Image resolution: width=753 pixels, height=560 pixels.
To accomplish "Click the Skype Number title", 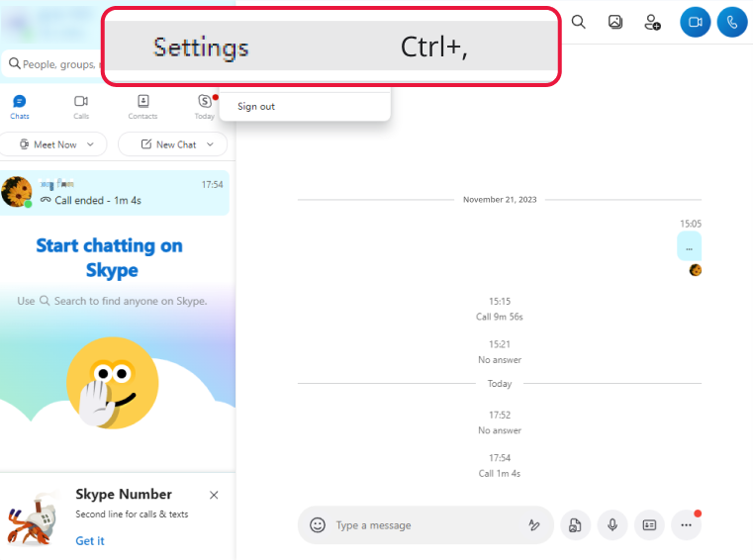I will [x=124, y=494].
